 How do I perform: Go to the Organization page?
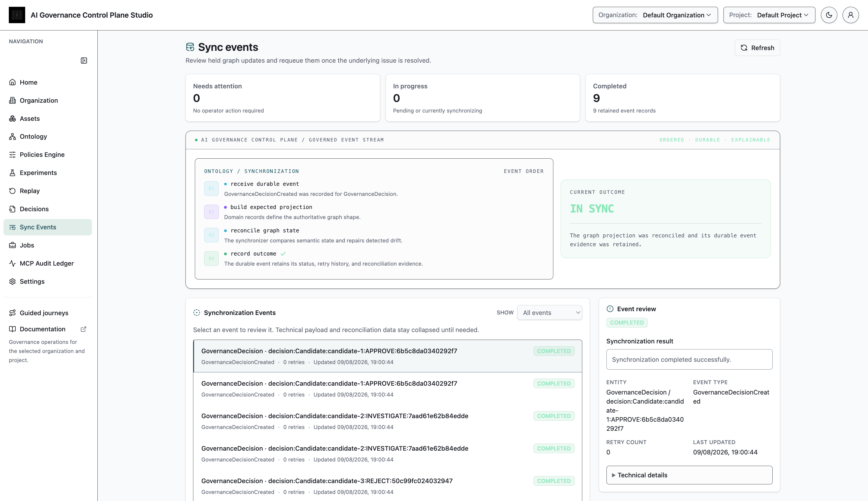tap(48, 100)
